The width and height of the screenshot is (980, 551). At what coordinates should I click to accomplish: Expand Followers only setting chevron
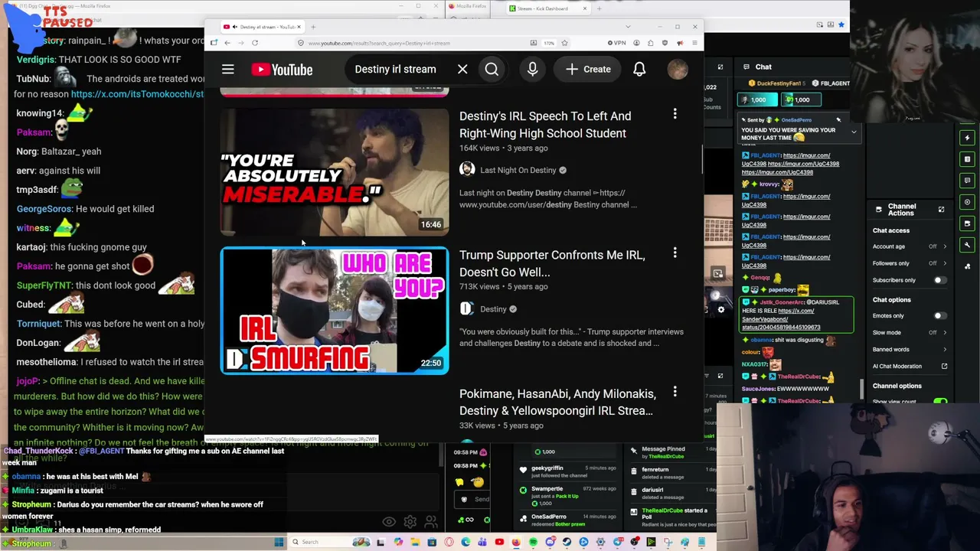click(x=945, y=263)
